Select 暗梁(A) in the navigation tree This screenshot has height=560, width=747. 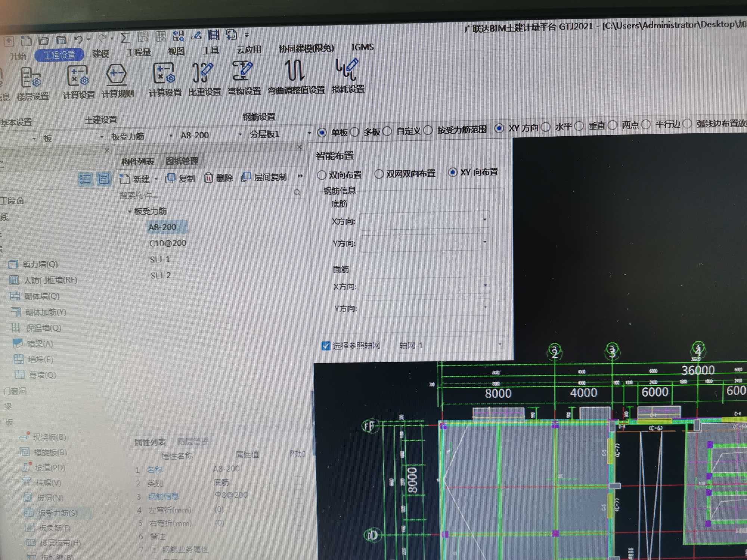(x=33, y=343)
